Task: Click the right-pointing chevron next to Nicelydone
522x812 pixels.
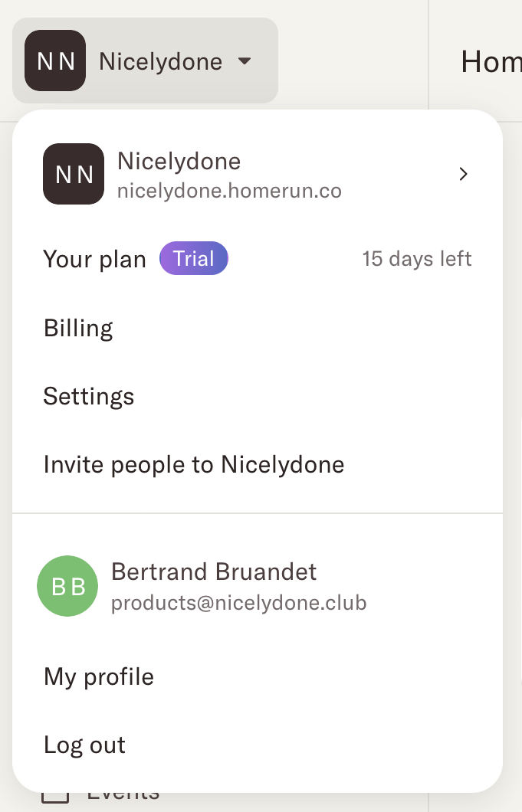Action: pyautogui.click(x=463, y=174)
